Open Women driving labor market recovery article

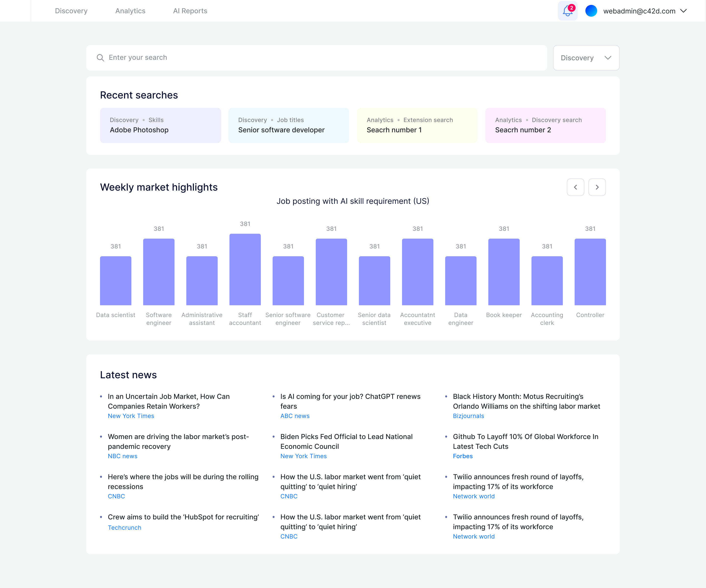(178, 441)
